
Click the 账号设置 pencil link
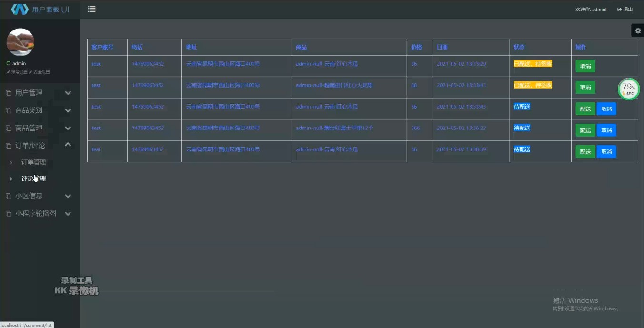point(17,72)
